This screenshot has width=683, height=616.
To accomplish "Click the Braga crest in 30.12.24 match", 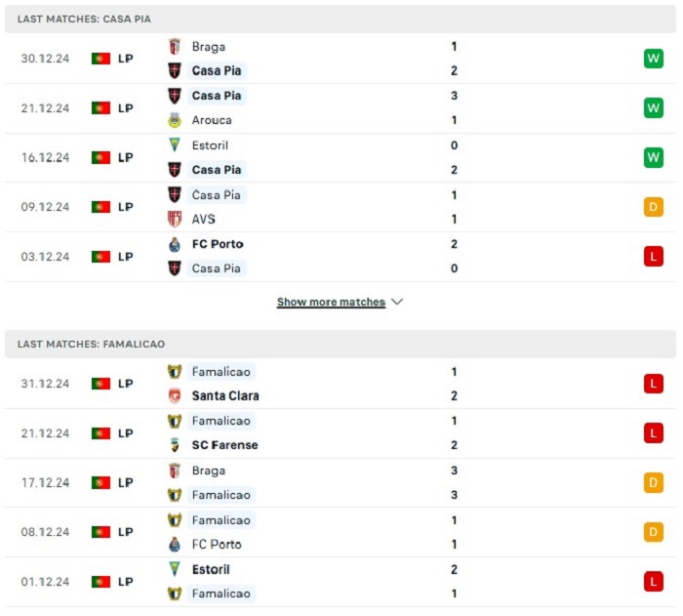I will pyautogui.click(x=175, y=46).
